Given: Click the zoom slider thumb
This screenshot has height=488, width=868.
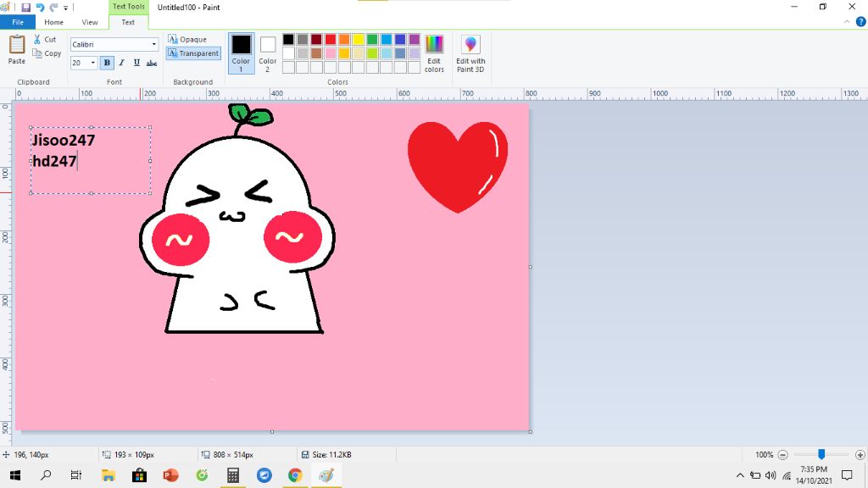Looking at the screenshot, I should tap(821, 454).
